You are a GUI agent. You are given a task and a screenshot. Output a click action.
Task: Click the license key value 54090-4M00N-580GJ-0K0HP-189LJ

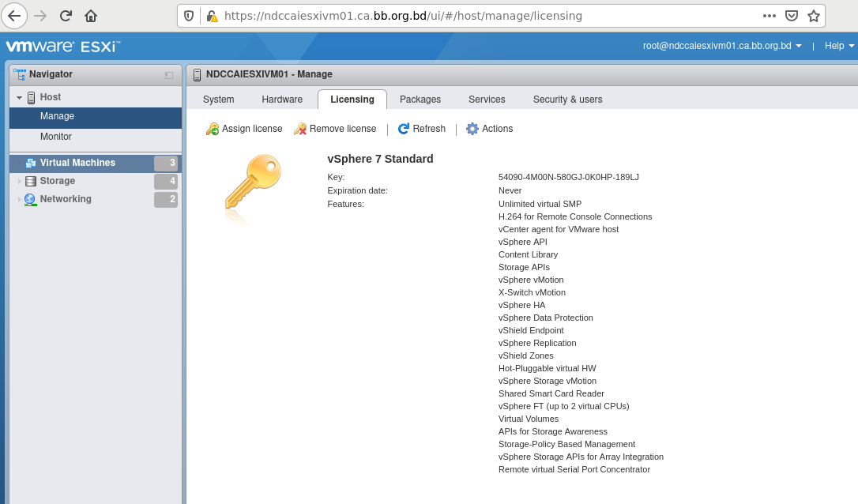pos(569,177)
